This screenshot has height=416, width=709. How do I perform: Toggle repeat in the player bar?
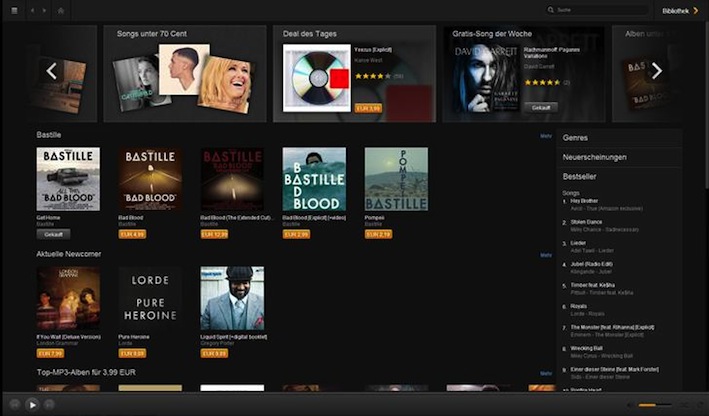(x=700, y=405)
